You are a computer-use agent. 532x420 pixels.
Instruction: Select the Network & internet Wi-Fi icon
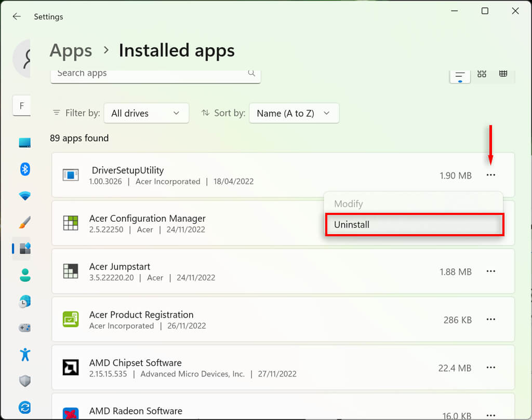25,196
